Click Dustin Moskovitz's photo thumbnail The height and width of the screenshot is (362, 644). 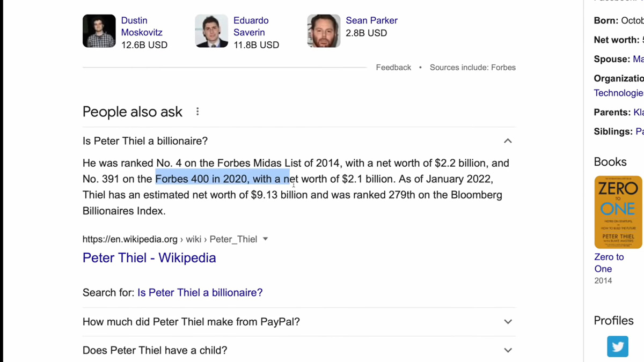[x=99, y=31]
